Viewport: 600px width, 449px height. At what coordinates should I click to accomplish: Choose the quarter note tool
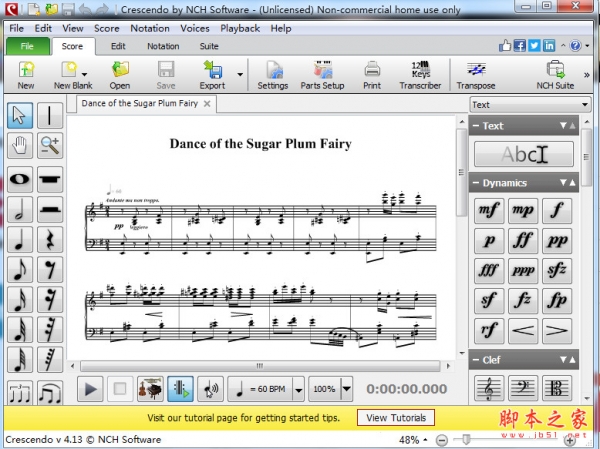click(x=20, y=240)
